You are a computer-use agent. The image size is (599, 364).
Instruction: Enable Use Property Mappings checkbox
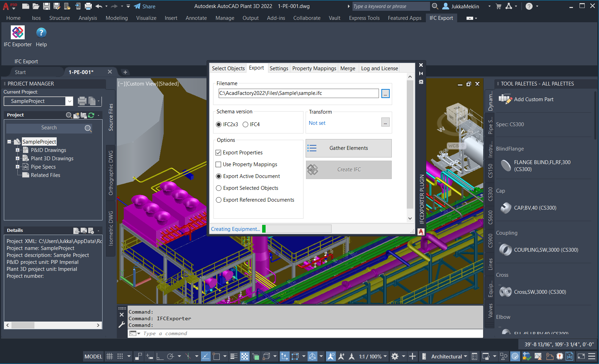coord(219,164)
